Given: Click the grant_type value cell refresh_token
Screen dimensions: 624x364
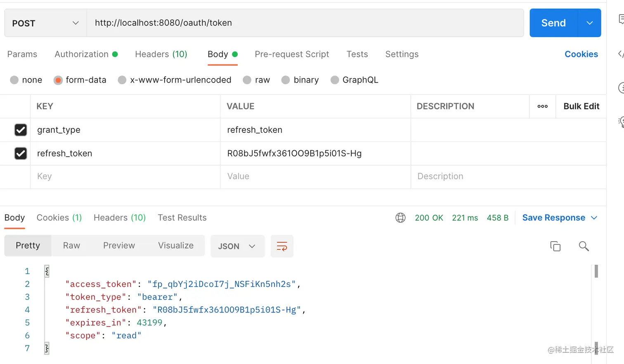Looking at the screenshot, I should (315, 130).
